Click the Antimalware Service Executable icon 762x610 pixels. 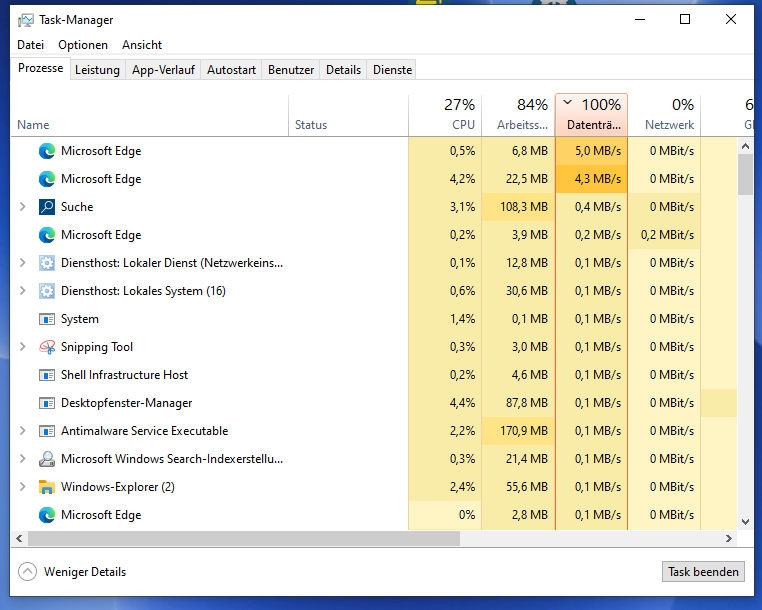coord(47,431)
